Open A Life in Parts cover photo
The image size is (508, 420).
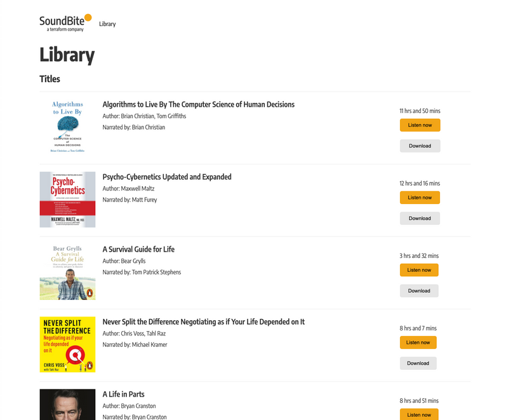tap(67, 405)
